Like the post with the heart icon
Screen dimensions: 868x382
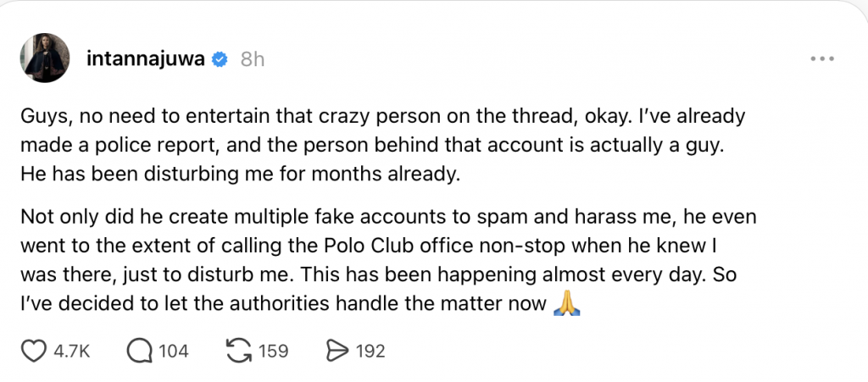32,351
